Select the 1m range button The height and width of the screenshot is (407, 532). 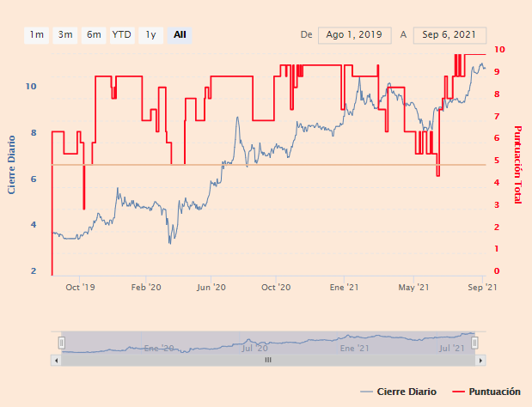[36, 35]
